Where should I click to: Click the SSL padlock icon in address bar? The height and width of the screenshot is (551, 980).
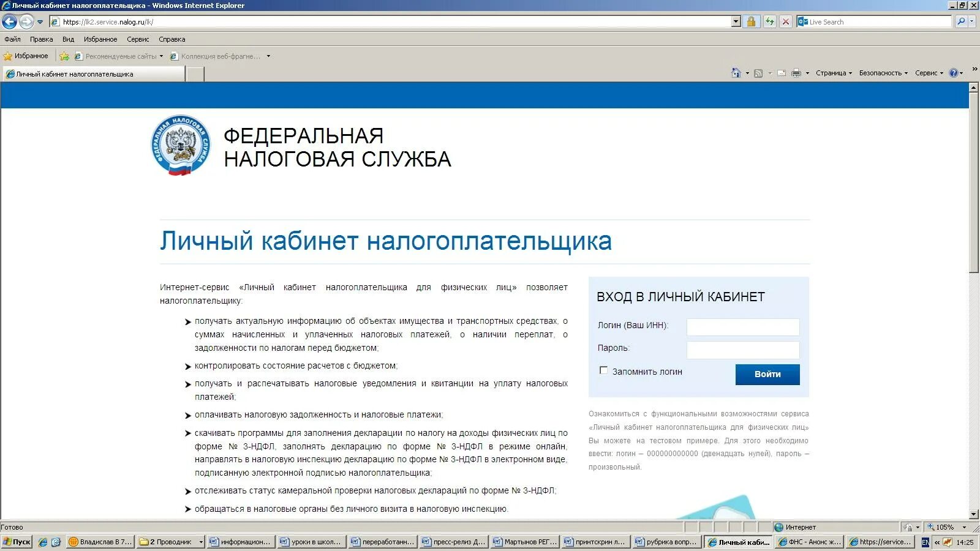point(751,21)
